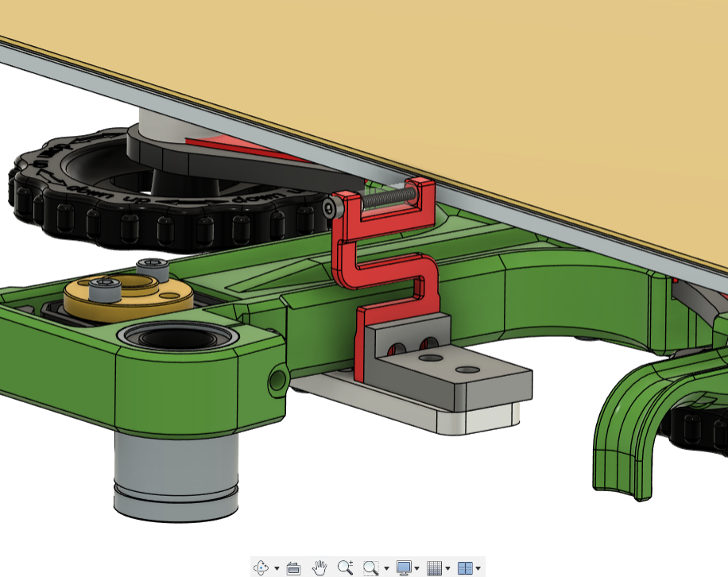Expand the Display Settings dropdown arrow
The height and width of the screenshot is (577, 728).
[x=417, y=568]
